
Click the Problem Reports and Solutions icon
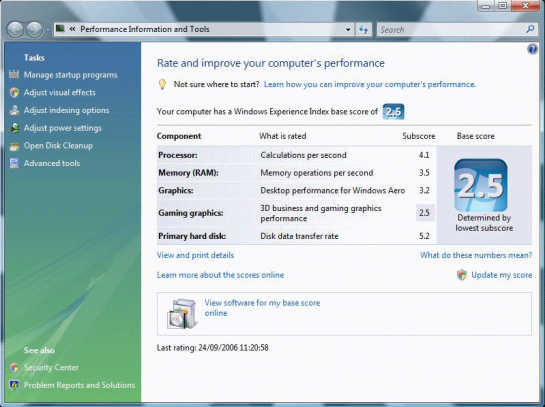[x=14, y=385]
